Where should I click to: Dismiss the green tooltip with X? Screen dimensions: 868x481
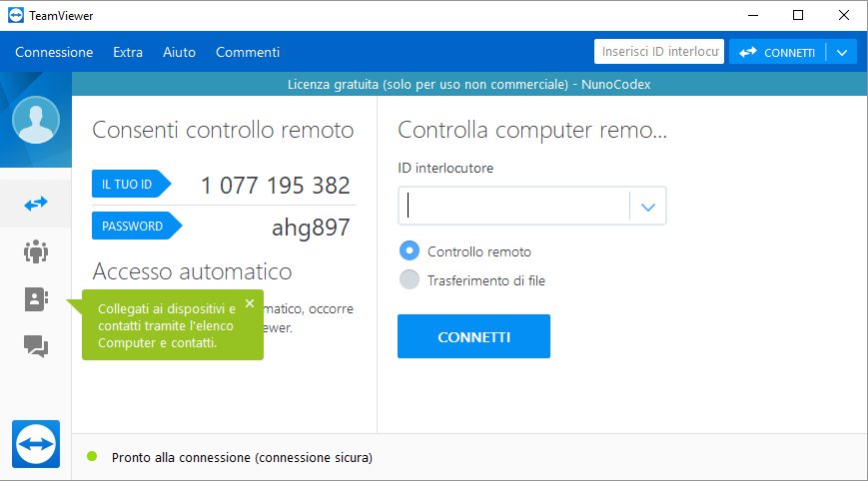pos(249,303)
